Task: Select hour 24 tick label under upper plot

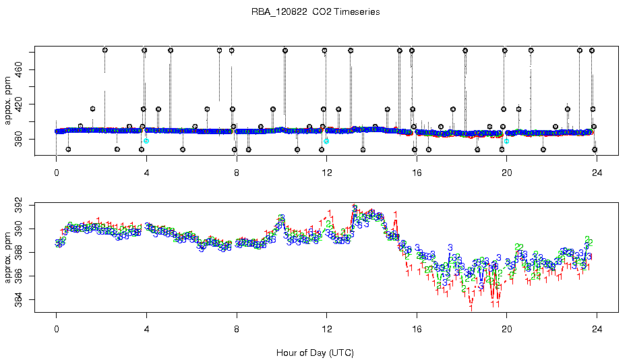Action: coord(597,173)
